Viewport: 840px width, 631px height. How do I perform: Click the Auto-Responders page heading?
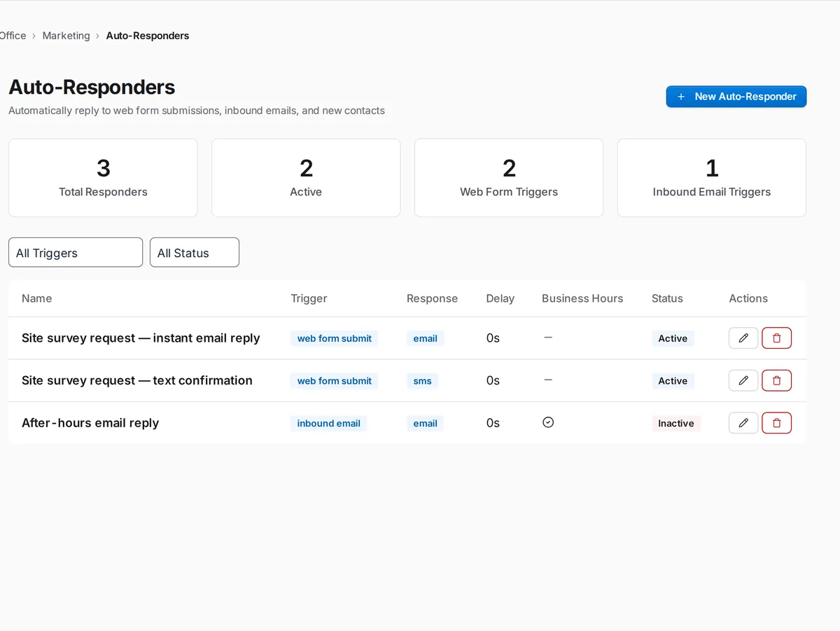coord(92,88)
